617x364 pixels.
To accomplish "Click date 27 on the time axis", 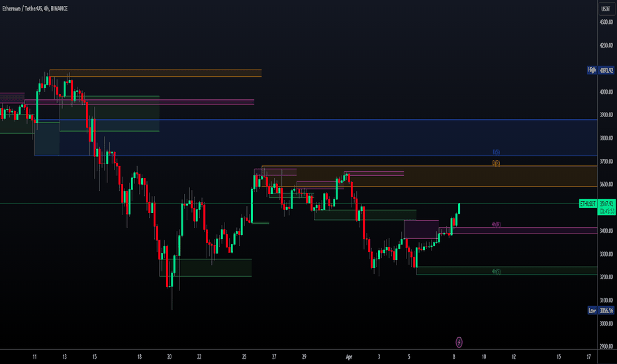I will (x=274, y=357).
